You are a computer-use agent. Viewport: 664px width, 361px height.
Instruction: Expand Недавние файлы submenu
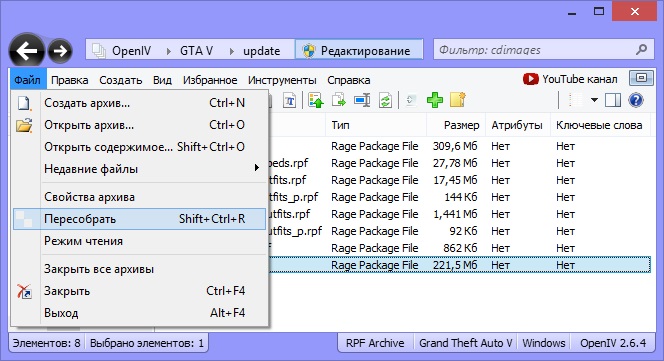click(x=140, y=169)
